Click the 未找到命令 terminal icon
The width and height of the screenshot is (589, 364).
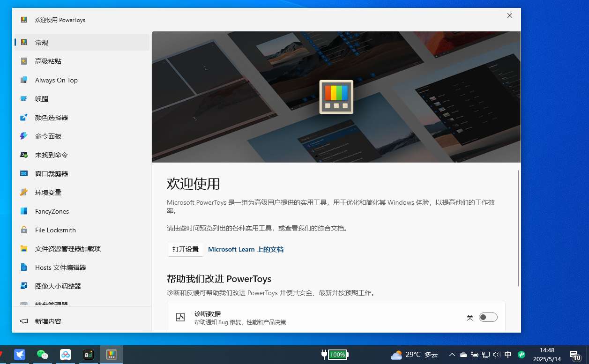pyautogui.click(x=24, y=155)
